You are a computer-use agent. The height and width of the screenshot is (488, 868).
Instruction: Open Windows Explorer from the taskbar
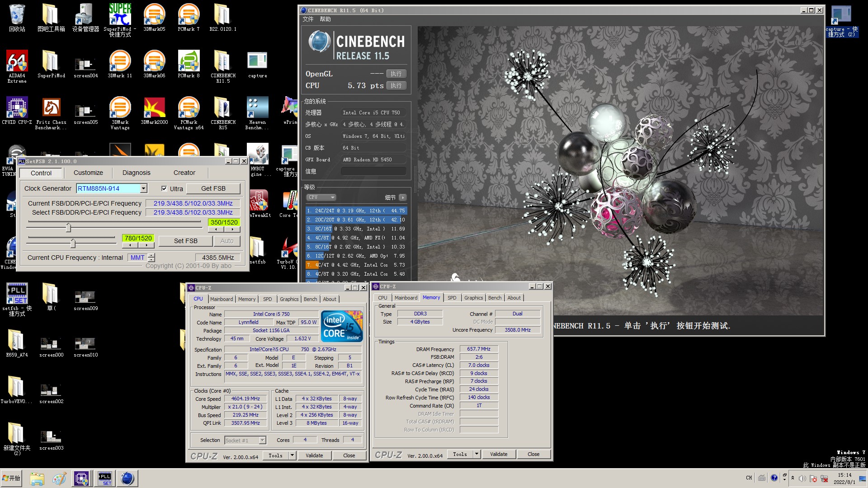(37, 479)
